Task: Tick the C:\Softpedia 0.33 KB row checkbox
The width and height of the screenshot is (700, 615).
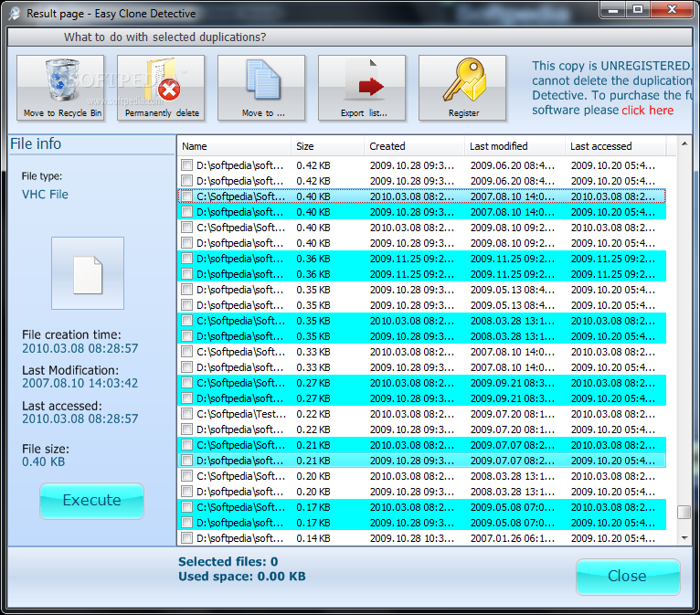Action: 186,352
